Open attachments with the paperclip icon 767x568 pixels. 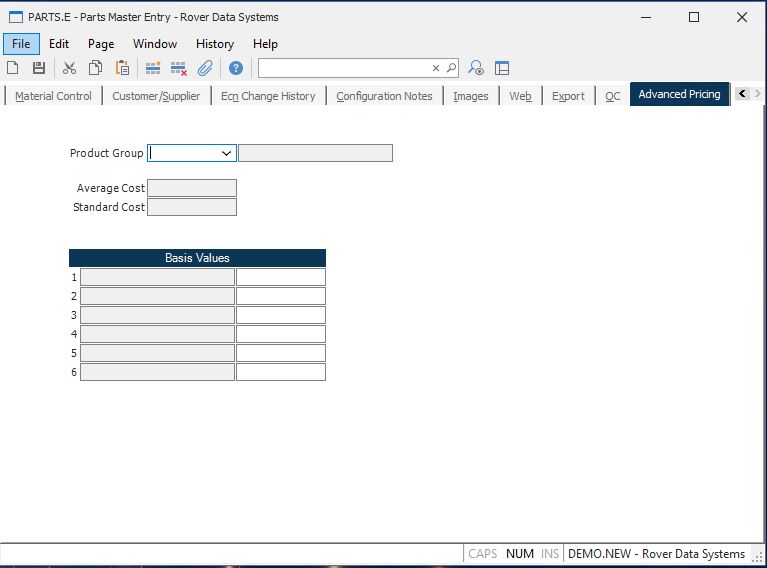(x=205, y=68)
